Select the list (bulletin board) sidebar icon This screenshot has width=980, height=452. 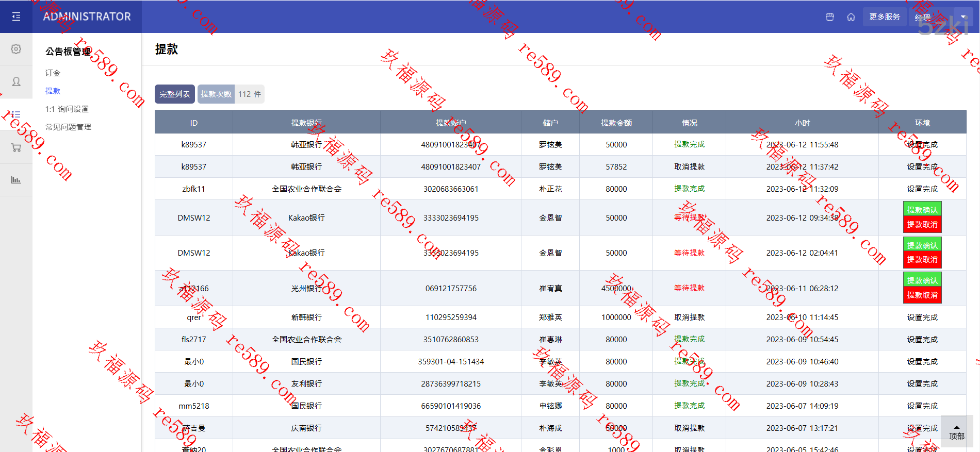click(16, 114)
